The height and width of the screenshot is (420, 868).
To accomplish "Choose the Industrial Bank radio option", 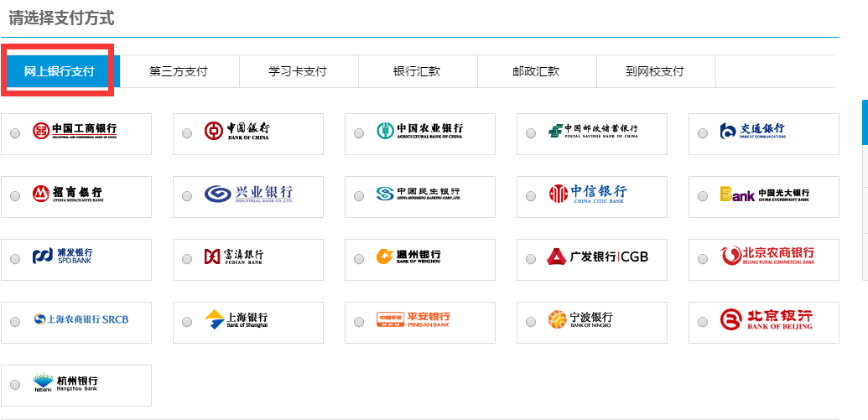I will click(187, 196).
